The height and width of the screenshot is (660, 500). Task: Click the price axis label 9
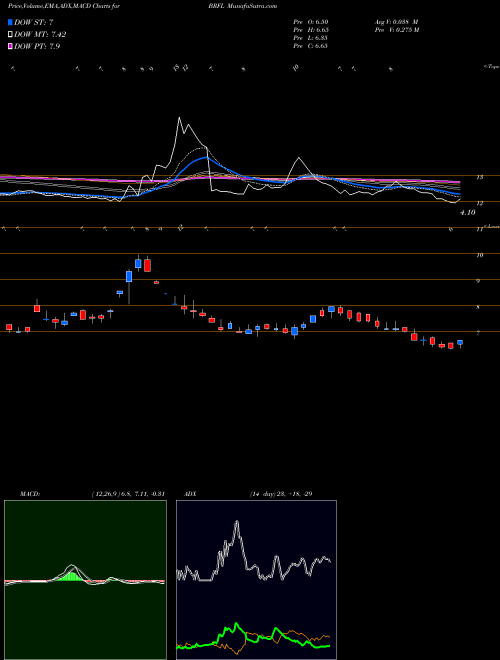[478, 281]
